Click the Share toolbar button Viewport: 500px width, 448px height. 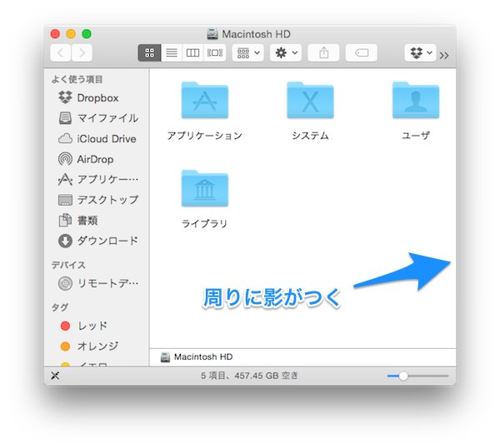coord(323,52)
